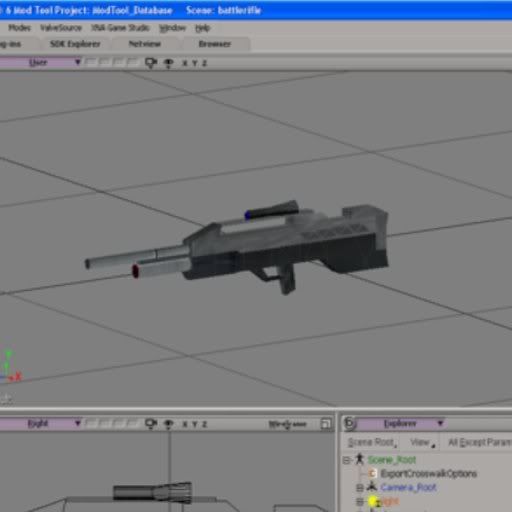The height and width of the screenshot is (512, 512).
Task: Toggle the Z axis button in the Right viewport toolbar
Action: (204, 424)
